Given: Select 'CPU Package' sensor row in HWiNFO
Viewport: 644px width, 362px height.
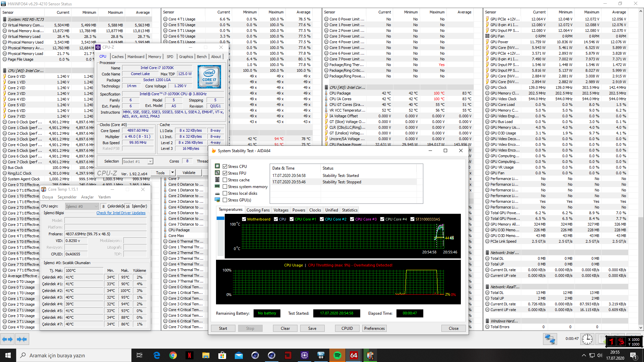Looking at the screenshot, I should coord(398,93).
